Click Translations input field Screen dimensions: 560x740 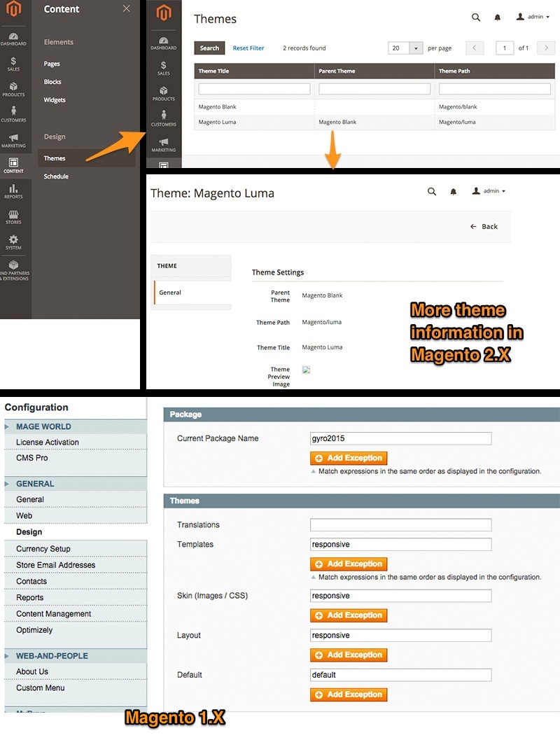tap(400, 525)
